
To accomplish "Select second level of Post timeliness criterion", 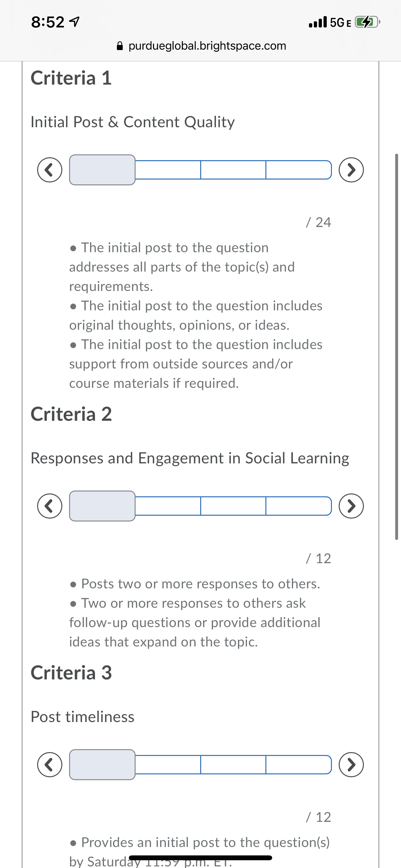I will click(x=168, y=765).
